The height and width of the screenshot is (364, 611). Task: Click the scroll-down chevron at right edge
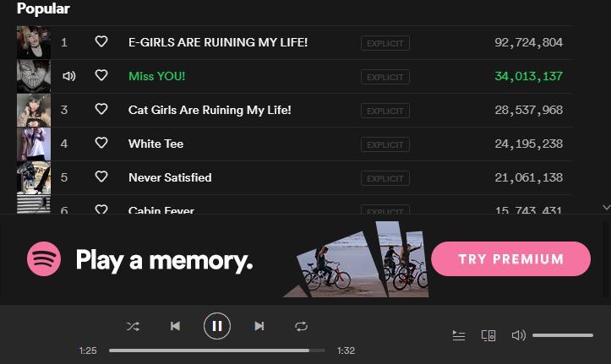click(606, 208)
